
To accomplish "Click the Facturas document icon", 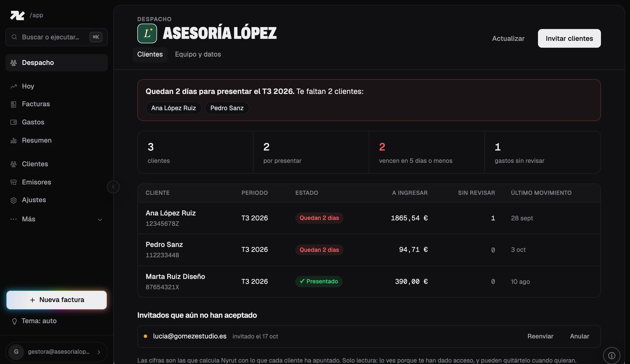I will pyautogui.click(x=14, y=104).
